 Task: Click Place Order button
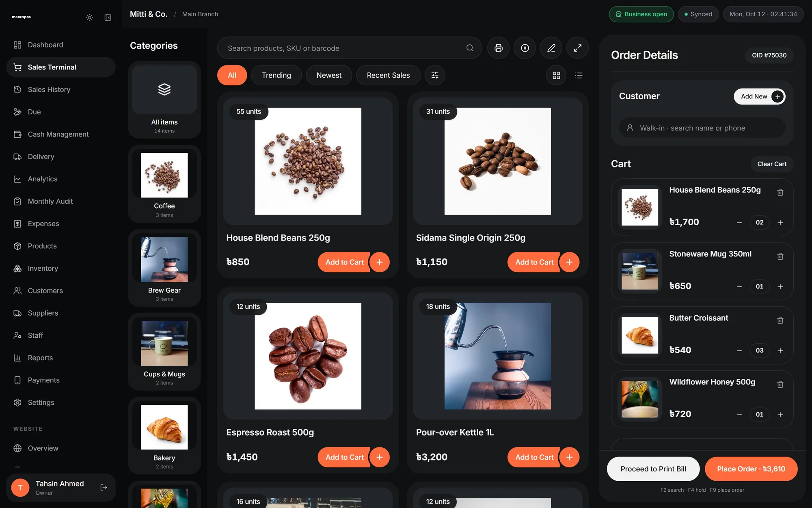(x=751, y=469)
